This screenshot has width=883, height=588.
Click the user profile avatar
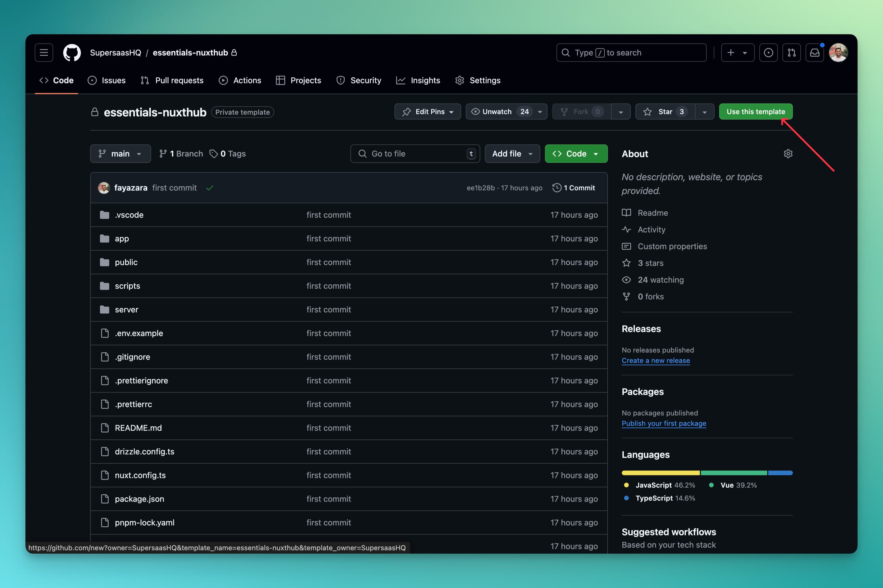pyautogui.click(x=838, y=53)
